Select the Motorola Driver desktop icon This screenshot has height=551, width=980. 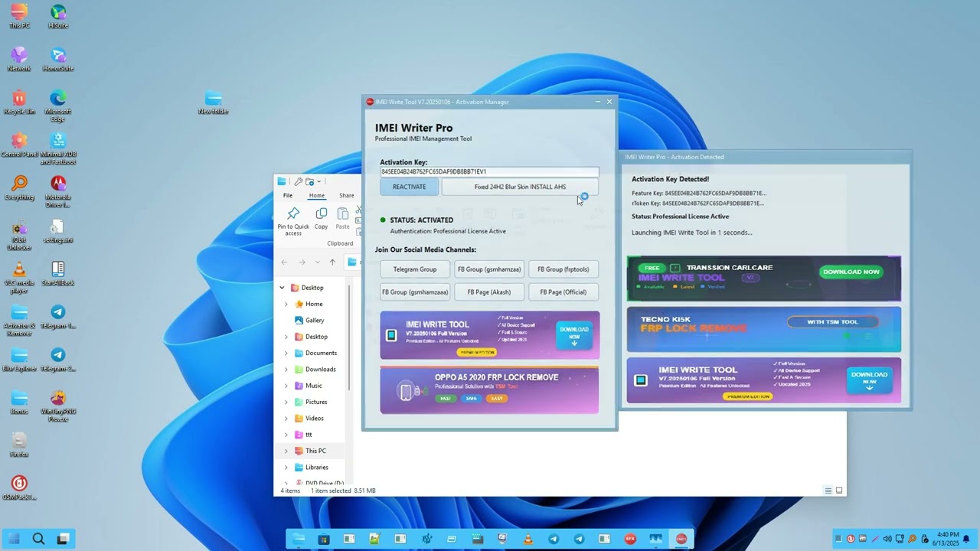coord(58,191)
